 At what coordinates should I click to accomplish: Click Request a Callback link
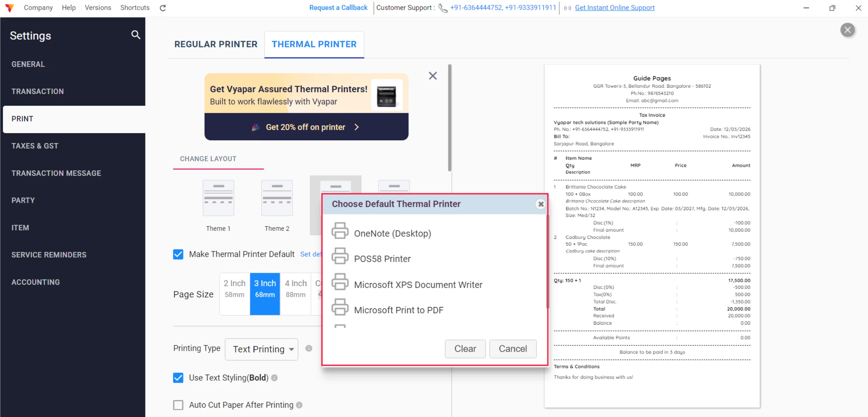tap(338, 7)
